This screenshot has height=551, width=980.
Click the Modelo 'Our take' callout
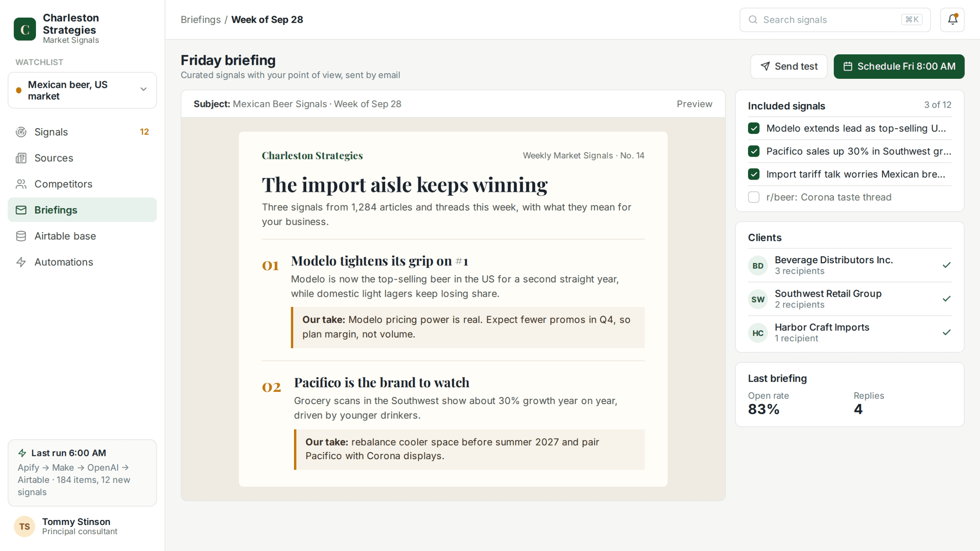468,327
